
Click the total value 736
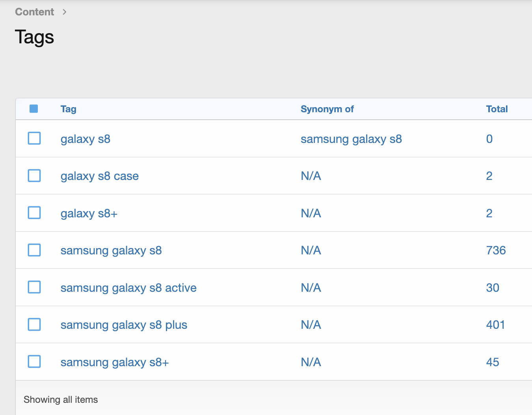point(496,250)
